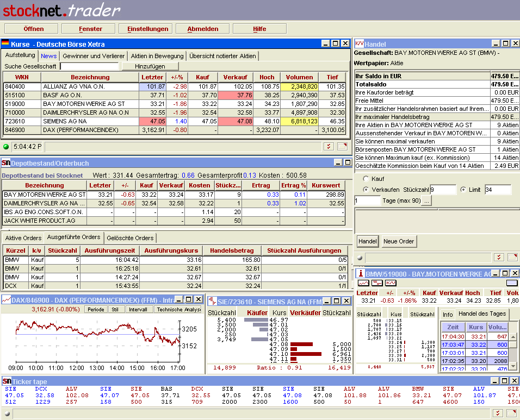Screen dimensions: 520x420
Task: Open the Intervall dropdown in DAX chart
Action: coord(139,309)
